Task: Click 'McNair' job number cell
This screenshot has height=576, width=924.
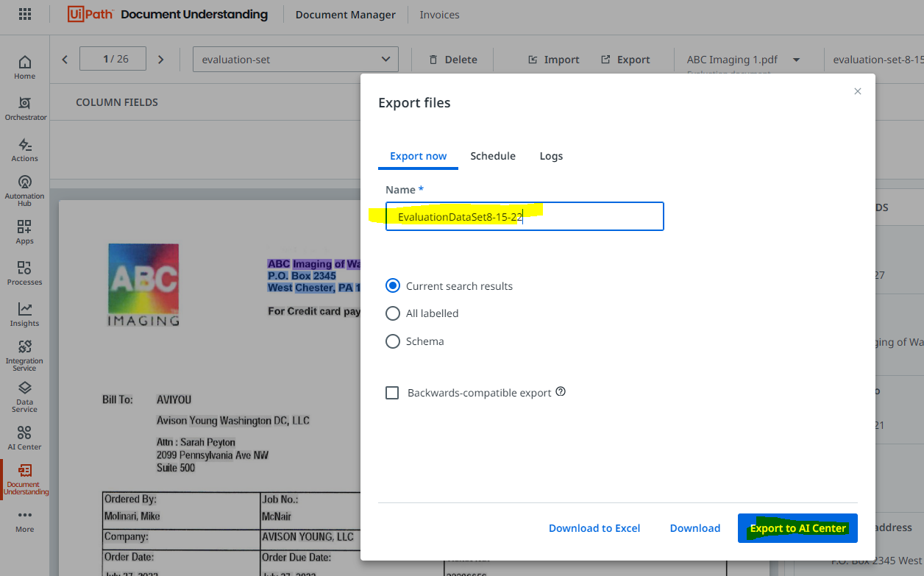Action: tap(277, 516)
